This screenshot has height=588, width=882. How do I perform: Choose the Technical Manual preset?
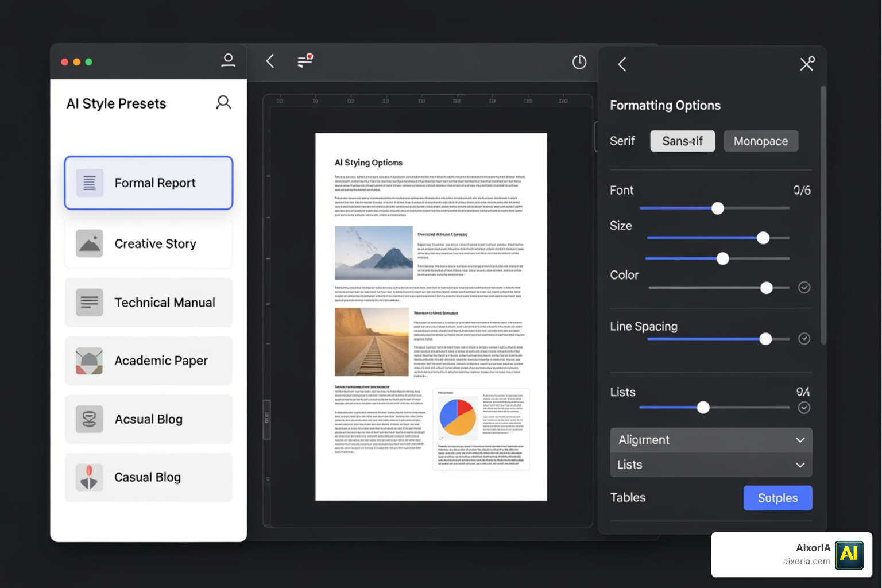coord(149,302)
